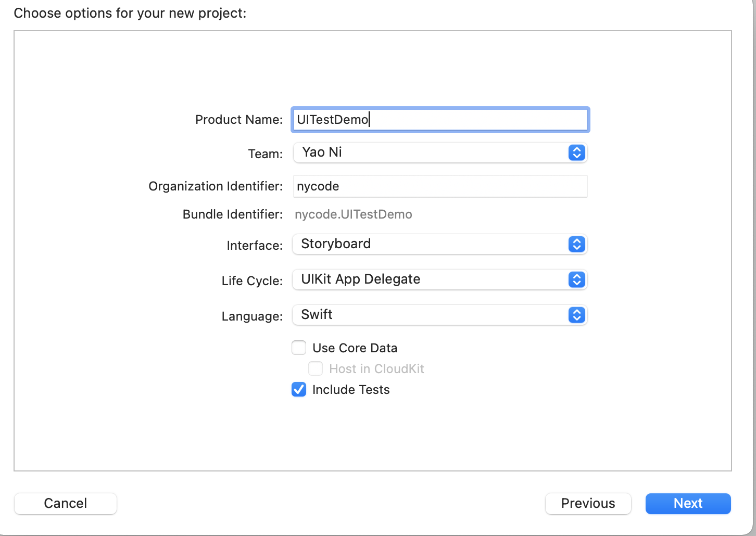Click the Interface popup stepper arrows icon
Image resolution: width=756 pixels, height=536 pixels.
577,244
